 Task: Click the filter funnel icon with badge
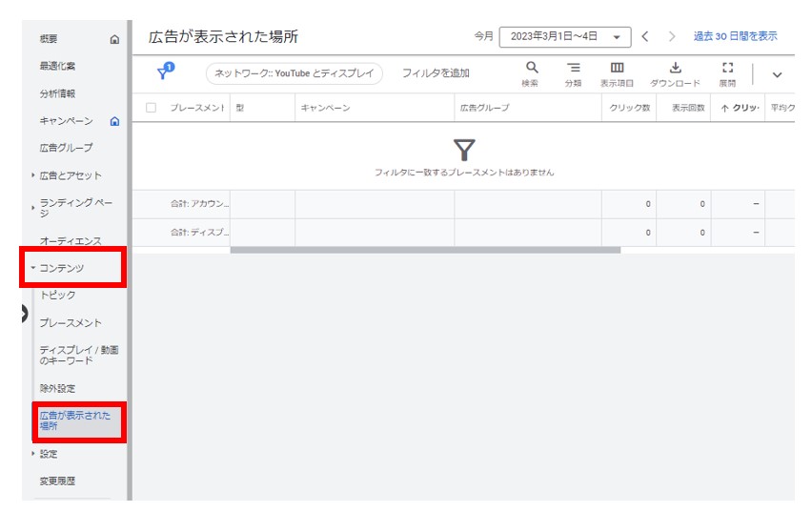point(165,71)
